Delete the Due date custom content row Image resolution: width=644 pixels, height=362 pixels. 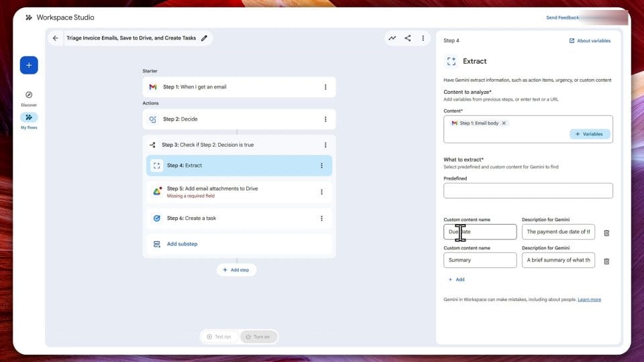pos(606,233)
